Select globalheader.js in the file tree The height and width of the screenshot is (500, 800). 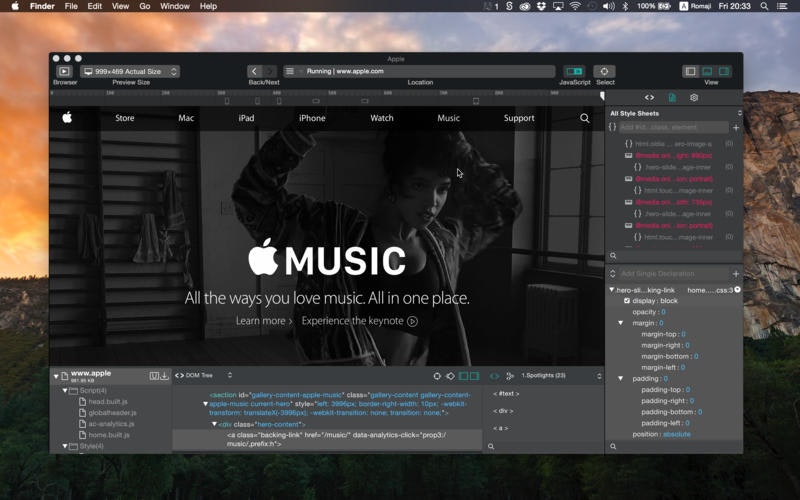(112, 413)
